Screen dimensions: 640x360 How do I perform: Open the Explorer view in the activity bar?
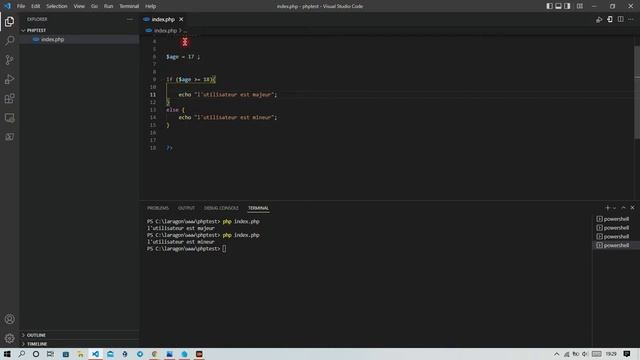coord(9,21)
